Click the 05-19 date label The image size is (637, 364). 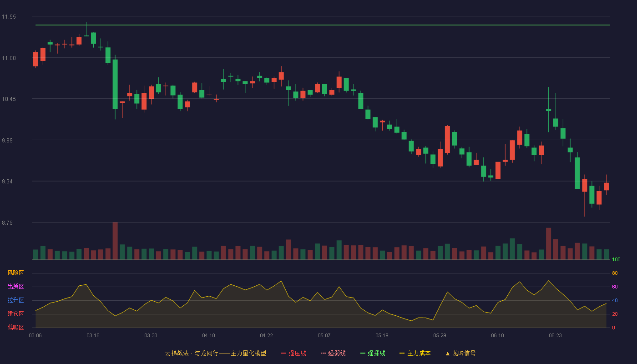(382, 335)
